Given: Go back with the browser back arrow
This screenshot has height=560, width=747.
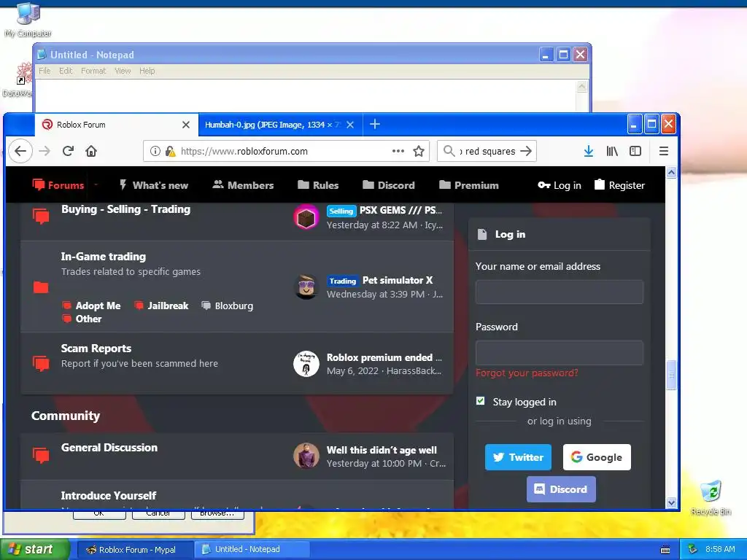Looking at the screenshot, I should [20, 152].
